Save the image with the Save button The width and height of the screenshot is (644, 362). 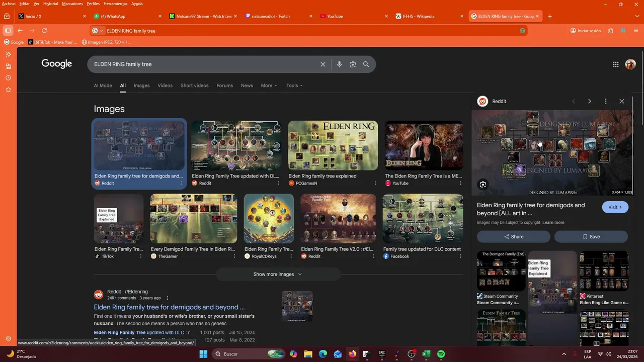tap(591, 236)
